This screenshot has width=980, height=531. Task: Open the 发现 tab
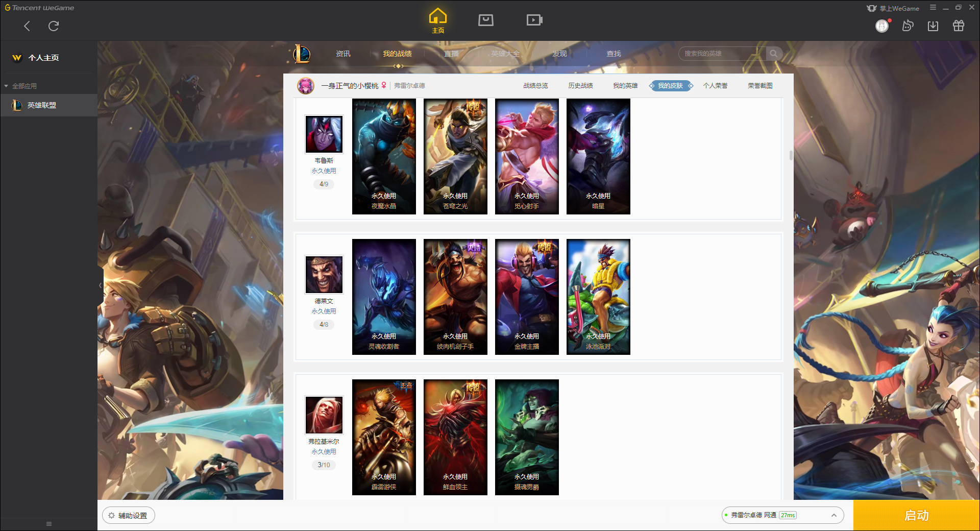point(559,54)
